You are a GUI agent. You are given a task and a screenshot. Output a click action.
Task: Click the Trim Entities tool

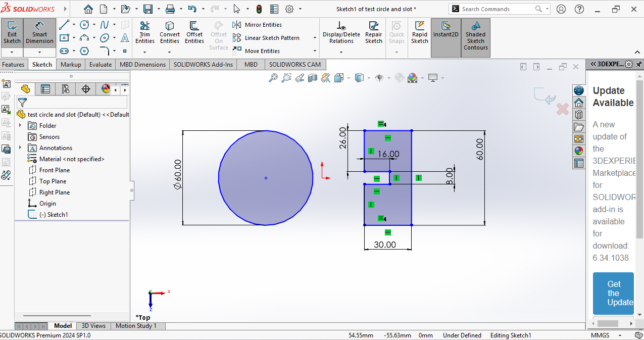[145, 33]
